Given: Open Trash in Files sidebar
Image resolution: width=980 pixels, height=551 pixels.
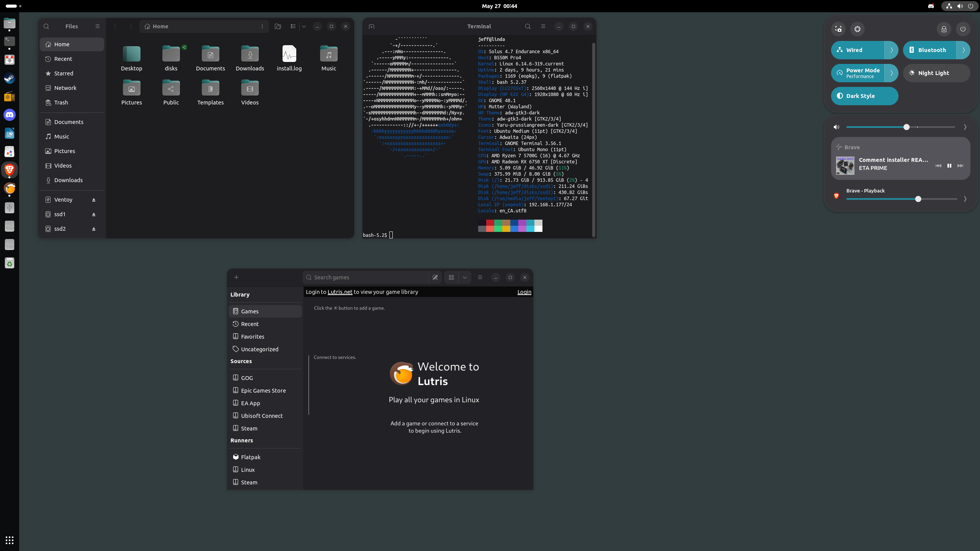Looking at the screenshot, I should 72,103.
